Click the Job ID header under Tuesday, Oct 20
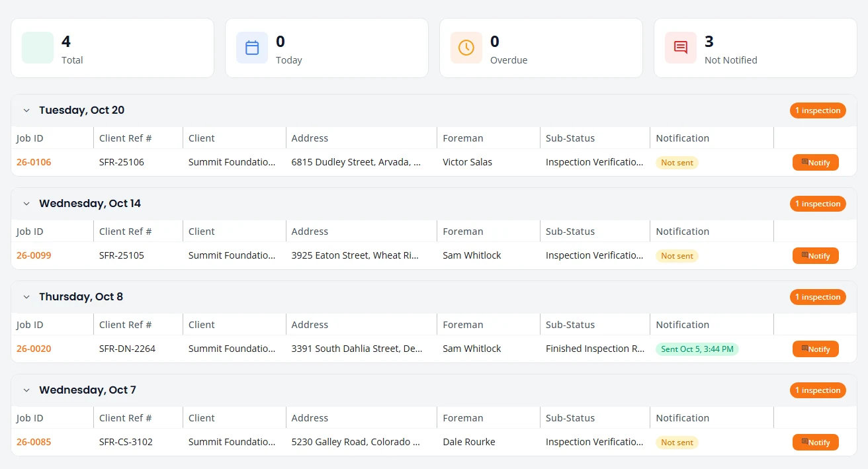This screenshot has width=868, height=469. (30, 138)
